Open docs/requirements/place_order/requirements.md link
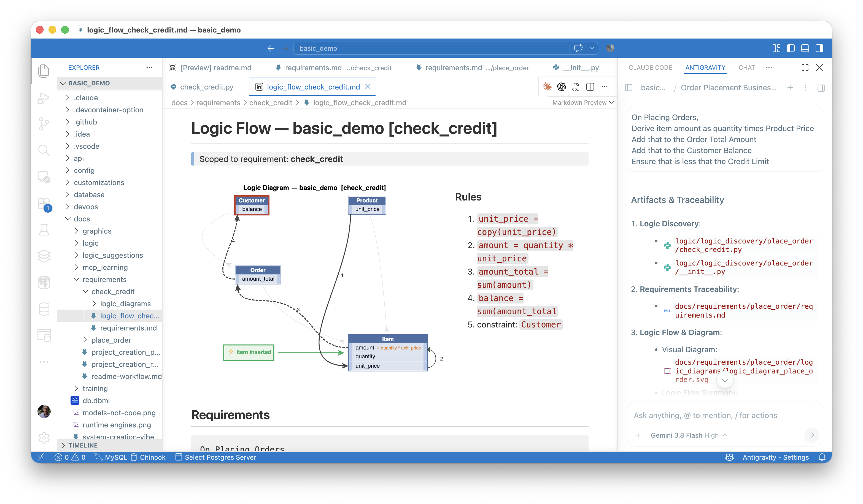This screenshot has height=504, width=863. click(743, 311)
